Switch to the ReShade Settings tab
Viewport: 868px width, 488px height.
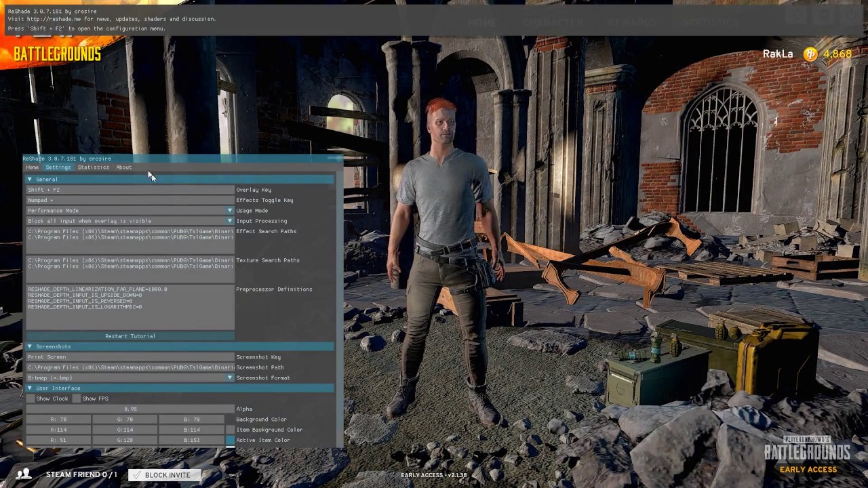coord(58,167)
